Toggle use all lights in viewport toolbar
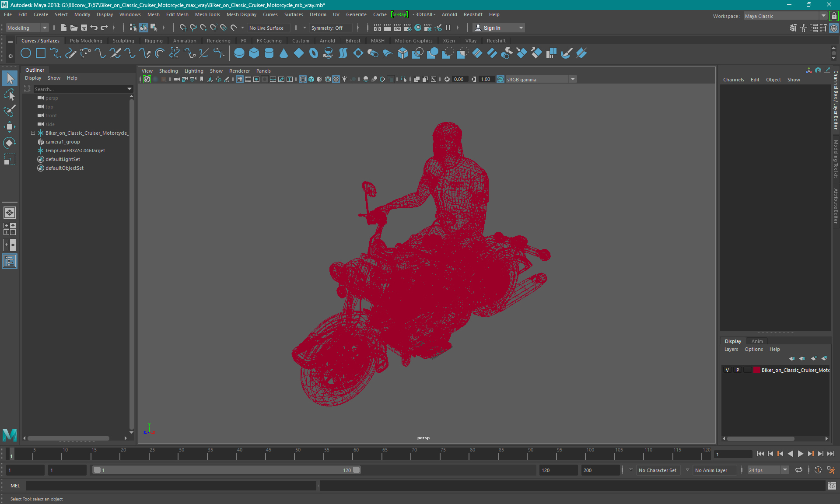The width and height of the screenshot is (840, 504). click(x=345, y=79)
